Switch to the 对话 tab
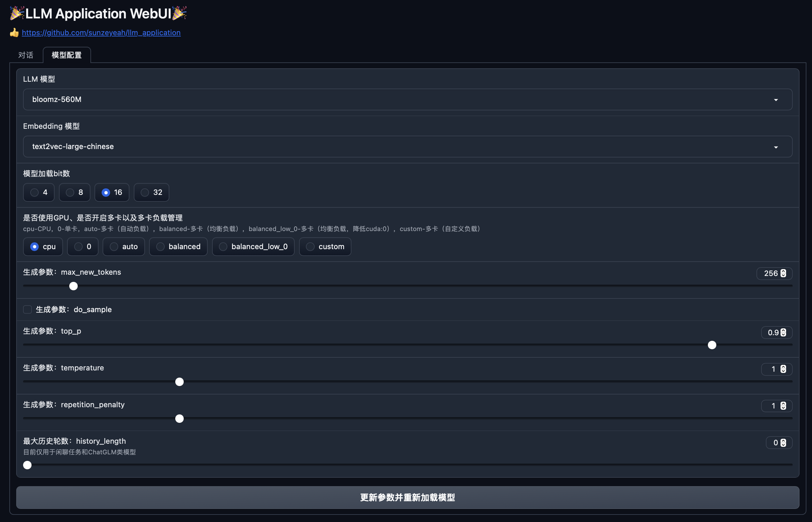 point(26,55)
